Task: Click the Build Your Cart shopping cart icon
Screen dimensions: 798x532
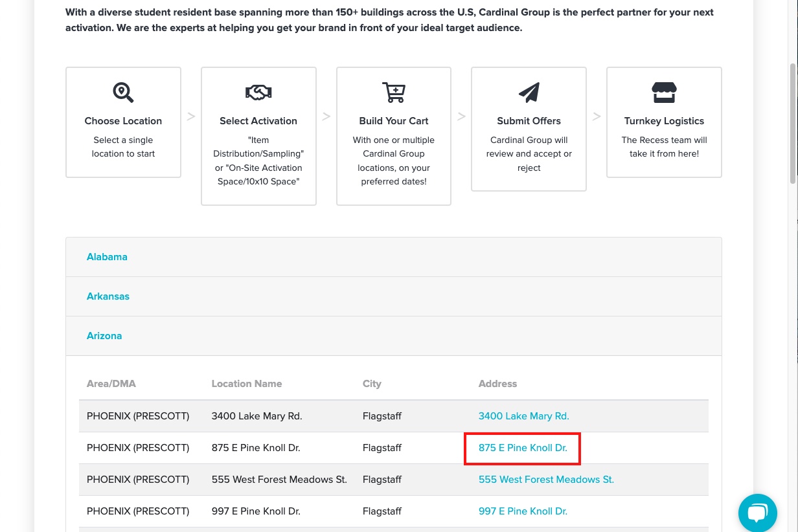Action: 393,93
